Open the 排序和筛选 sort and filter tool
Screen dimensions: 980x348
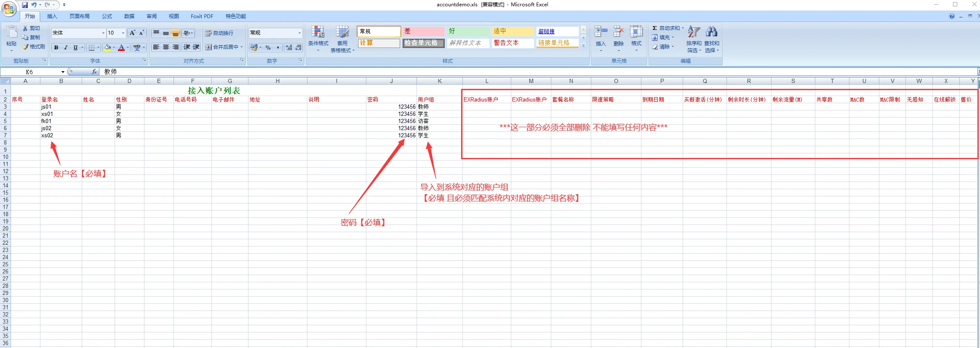click(694, 39)
